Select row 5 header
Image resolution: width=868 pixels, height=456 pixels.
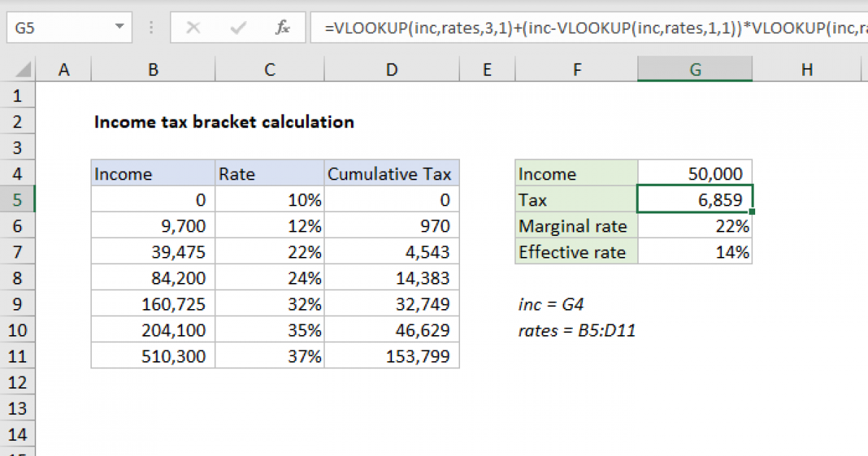point(18,200)
